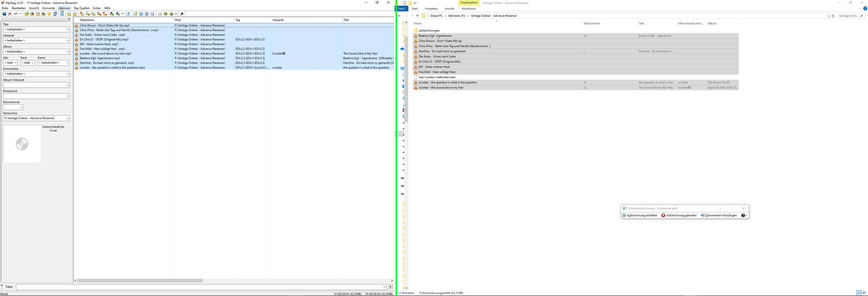Click the blue help icon in Explorer
The height and width of the screenshot is (296, 868).
click(x=865, y=8)
